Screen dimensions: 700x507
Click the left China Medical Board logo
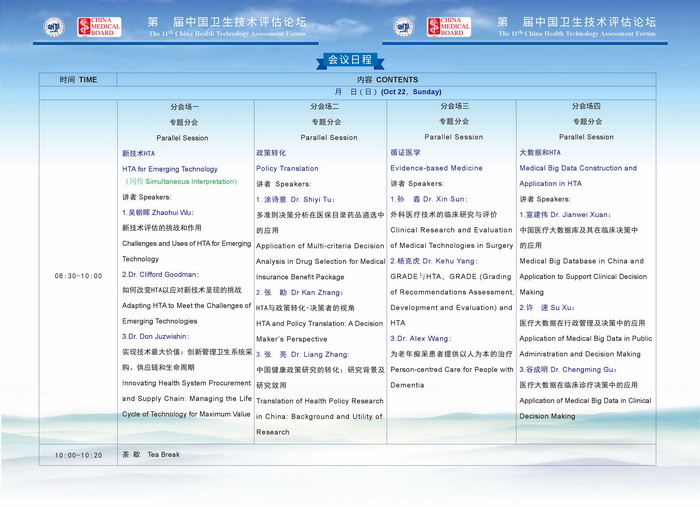[99, 27]
